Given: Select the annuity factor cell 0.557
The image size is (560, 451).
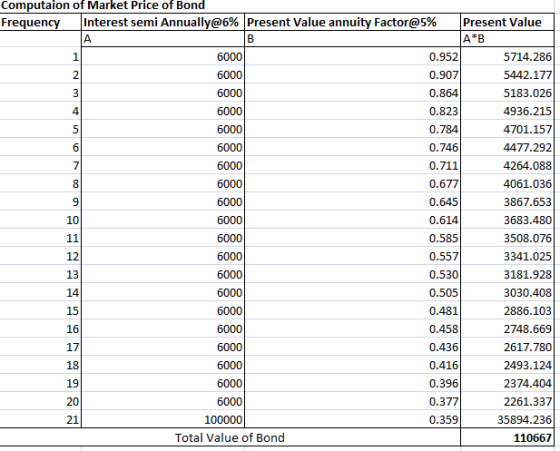Looking at the screenshot, I should point(352,256).
